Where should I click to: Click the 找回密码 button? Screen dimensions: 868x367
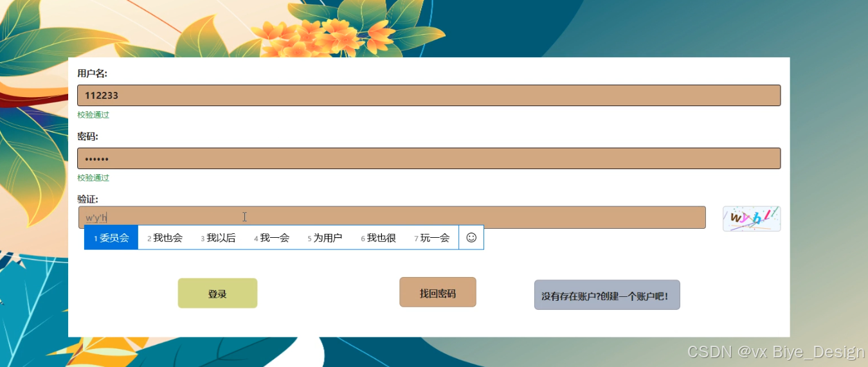[x=438, y=292]
